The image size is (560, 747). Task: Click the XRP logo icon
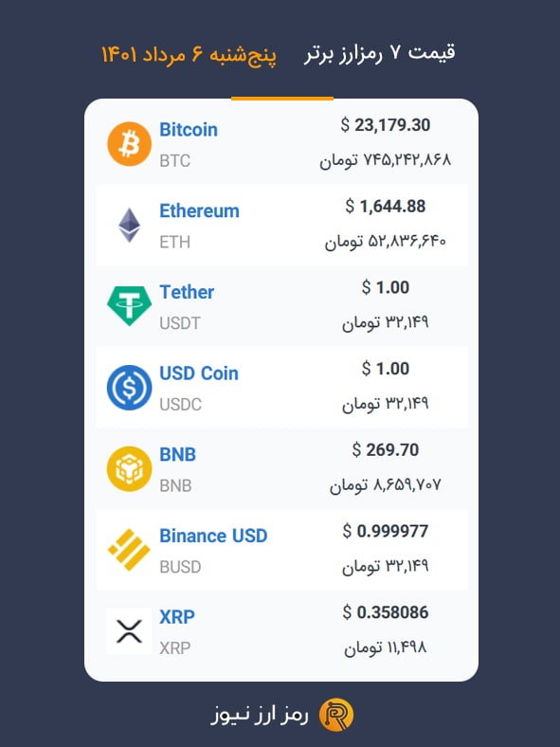click(129, 631)
